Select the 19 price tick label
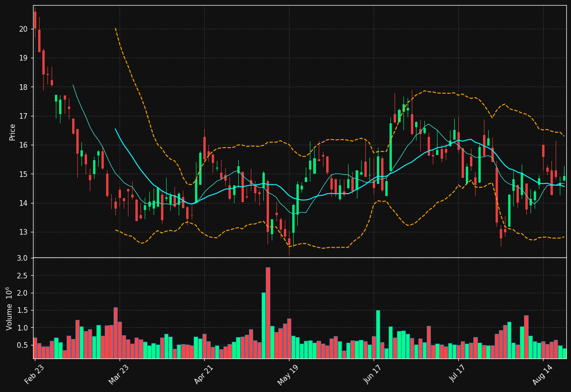 (24, 58)
